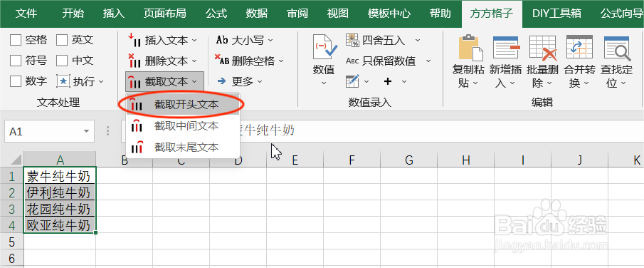The height and width of the screenshot is (268, 644).
Task: Enable the 中文 (Chinese) checkbox
Action: tap(62, 61)
